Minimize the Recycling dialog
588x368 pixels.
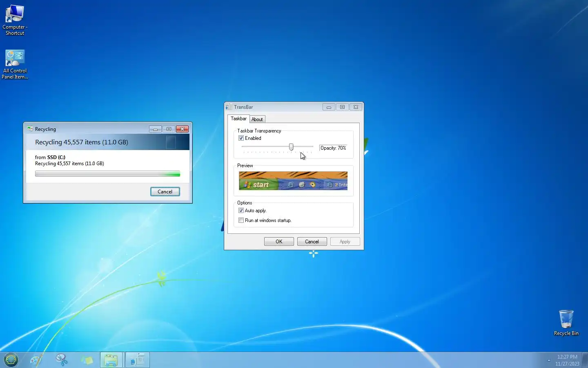click(x=155, y=129)
